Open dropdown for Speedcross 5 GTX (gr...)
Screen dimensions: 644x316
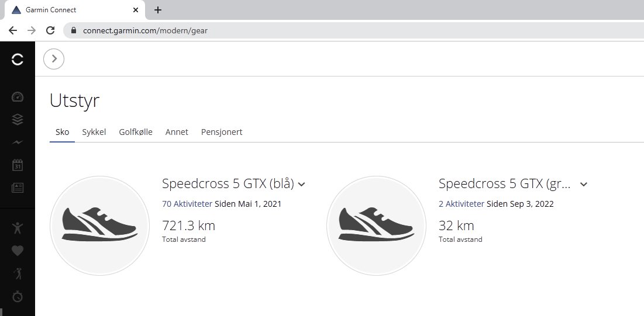[x=583, y=185]
